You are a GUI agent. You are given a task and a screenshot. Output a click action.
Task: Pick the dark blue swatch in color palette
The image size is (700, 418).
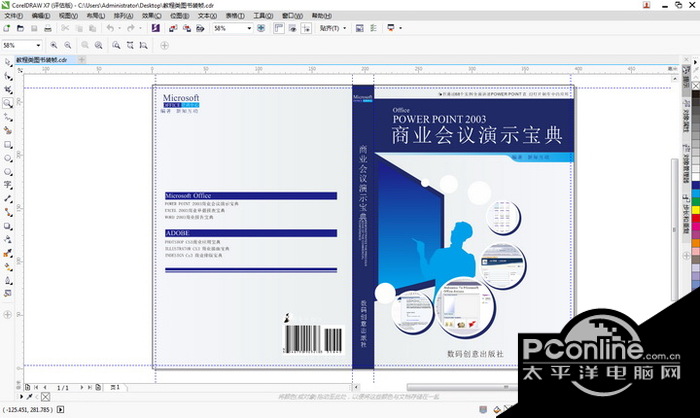[696, 184]
